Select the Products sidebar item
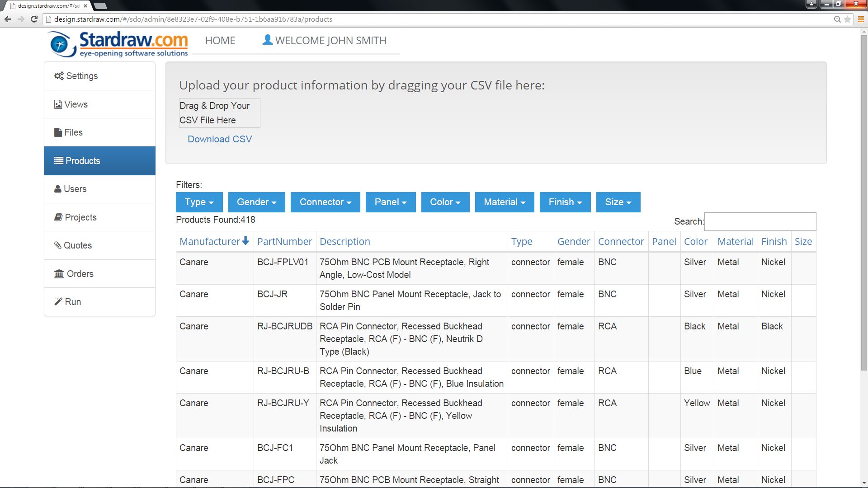 click(99, 161)
